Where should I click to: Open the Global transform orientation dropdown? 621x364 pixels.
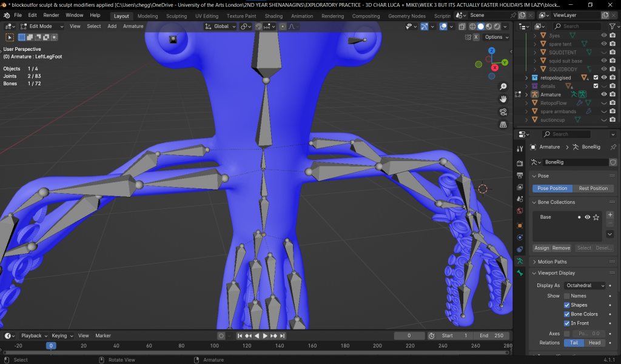pos(220,27)
